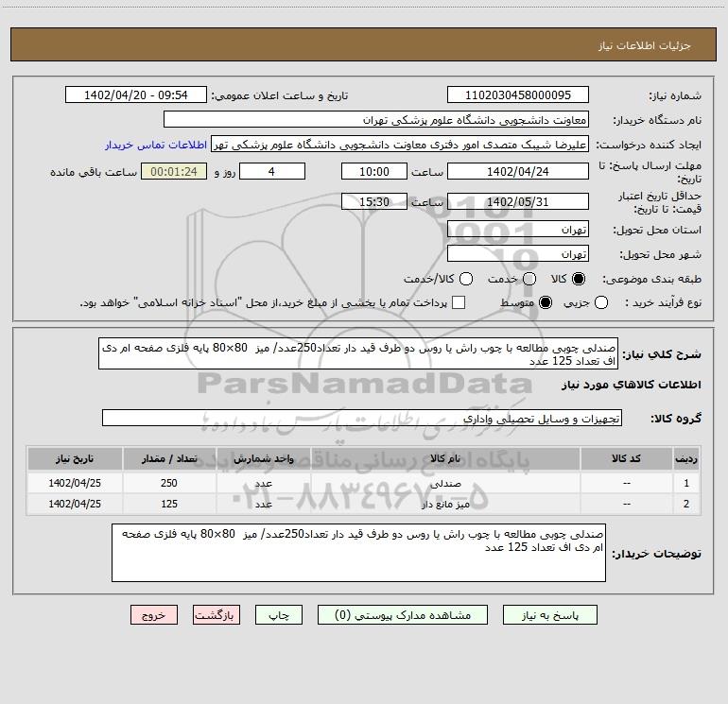The width and height of the screenshot is (728, 704).
Task: Click response deadline date 1402/04/24 field
Action: pos(518,171)
